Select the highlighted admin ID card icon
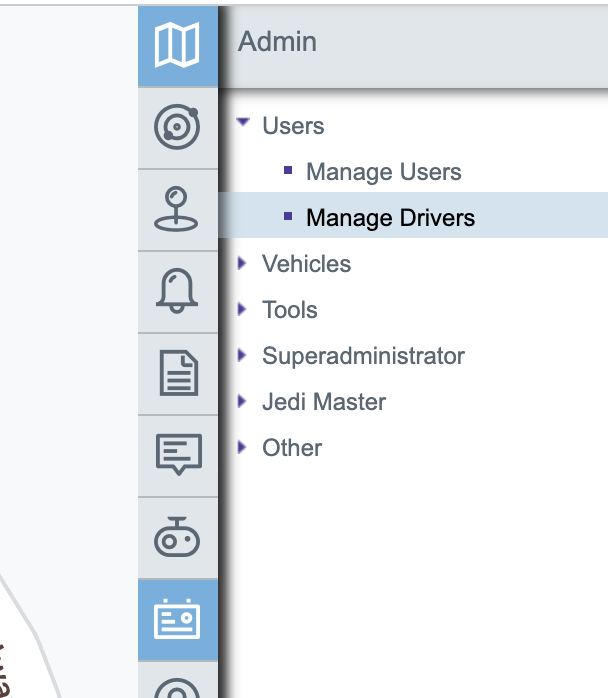Viewport: 608px width, 698px height. pyautogui.click(x=177, y=619)
